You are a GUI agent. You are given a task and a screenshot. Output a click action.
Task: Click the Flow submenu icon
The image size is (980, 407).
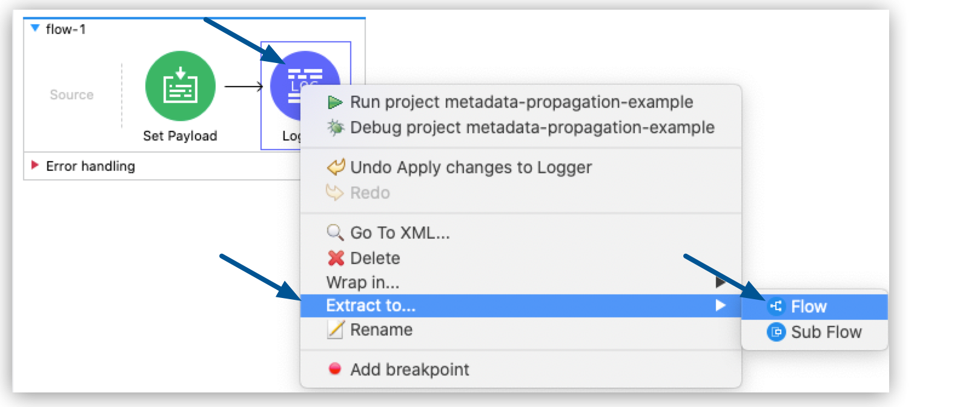tap(777, 306)
